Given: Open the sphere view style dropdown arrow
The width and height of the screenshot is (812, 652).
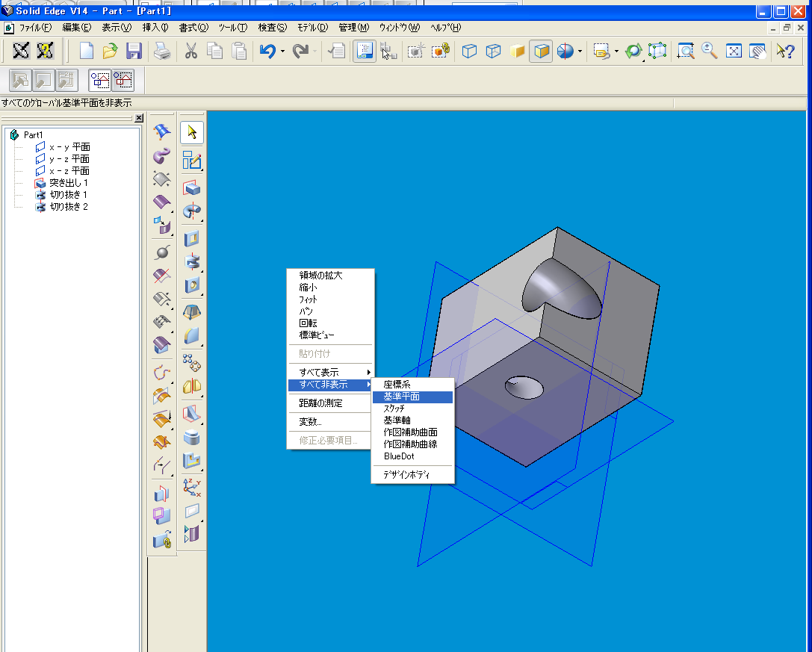Looking at the screenshot, I should coord(580,52).
